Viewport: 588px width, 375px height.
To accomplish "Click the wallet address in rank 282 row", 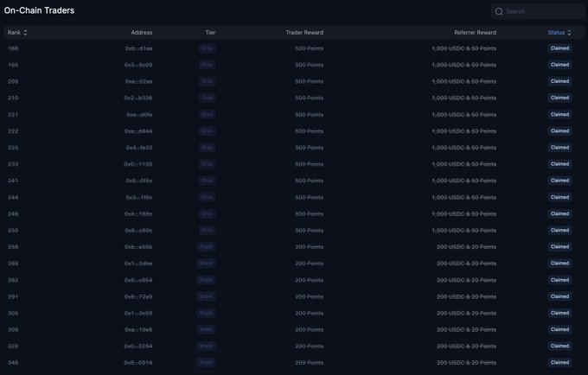I will point(138,280).
